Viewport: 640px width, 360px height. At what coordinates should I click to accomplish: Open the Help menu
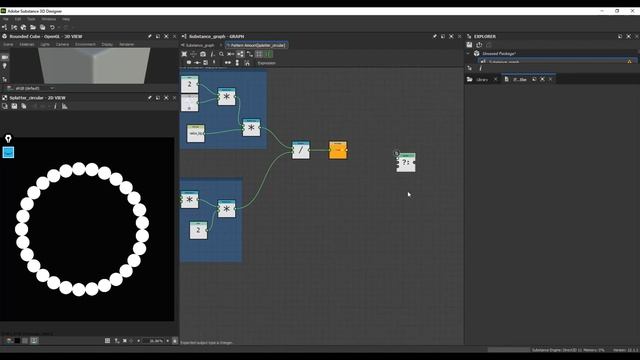(66, 19)
